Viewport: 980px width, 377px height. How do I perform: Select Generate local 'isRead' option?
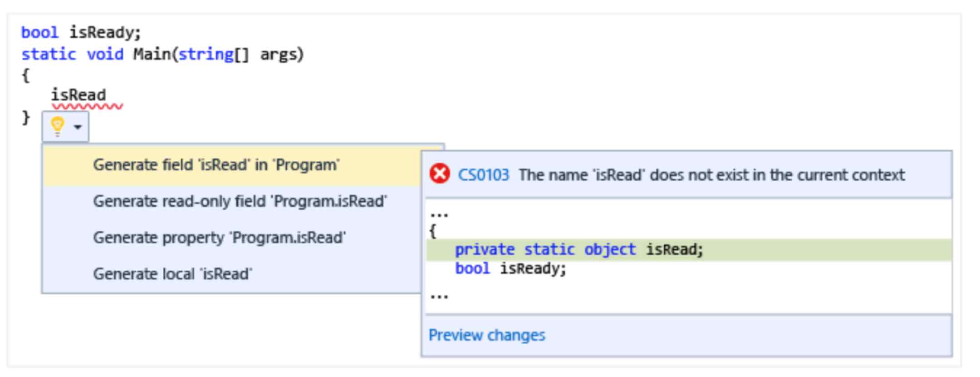click(x=172, y=274)
